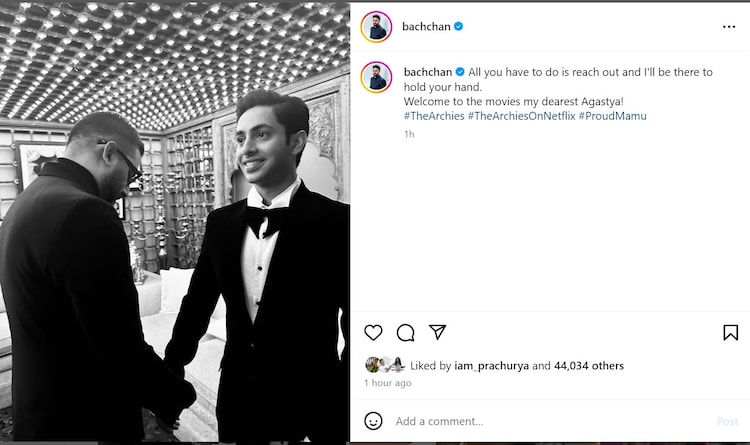Click the liker avatars beside Liked by
Screen dimensions: 750x445
[384, 366]
